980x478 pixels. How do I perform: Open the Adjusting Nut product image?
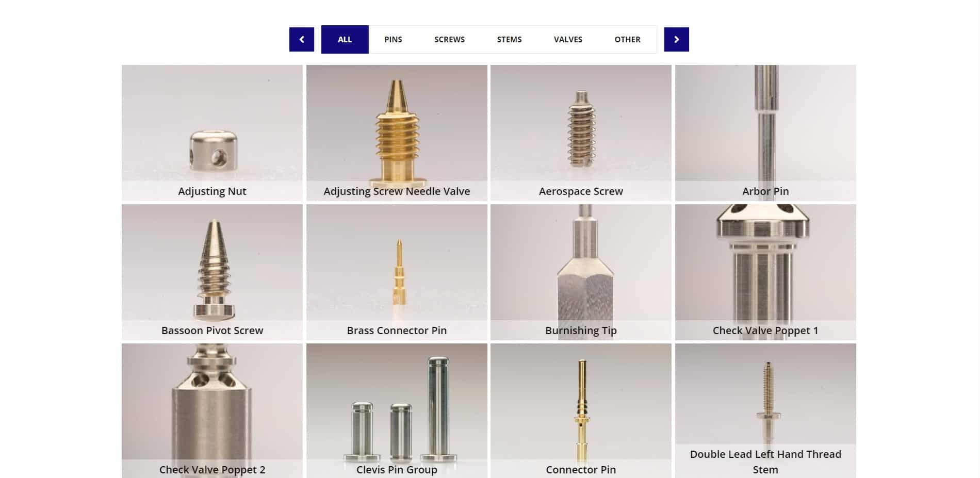[x=212, y=133]
